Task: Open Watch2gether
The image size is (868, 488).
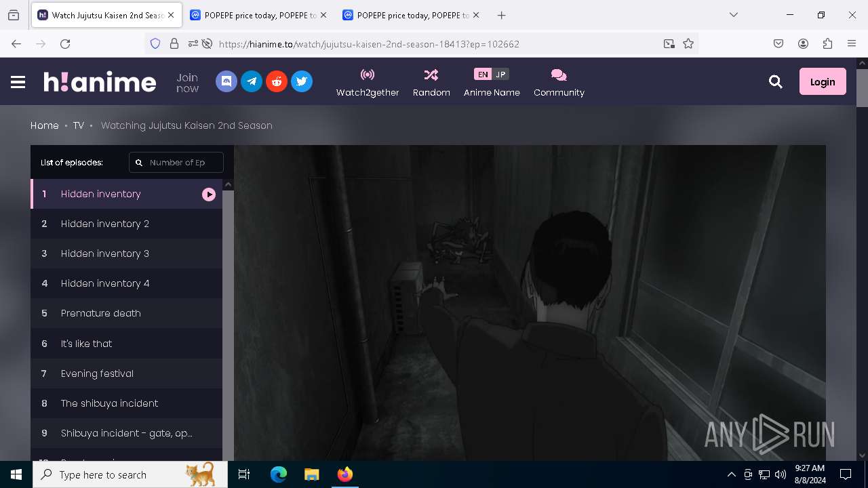Action: pyautogui.click(x=368, y=83)
